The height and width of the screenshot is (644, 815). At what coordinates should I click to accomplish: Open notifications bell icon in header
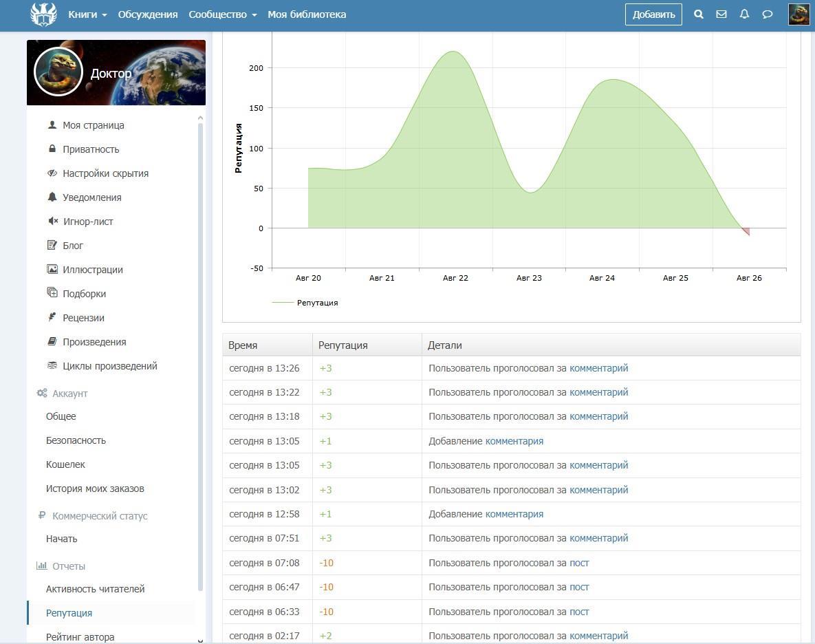(x=744, y=14)
